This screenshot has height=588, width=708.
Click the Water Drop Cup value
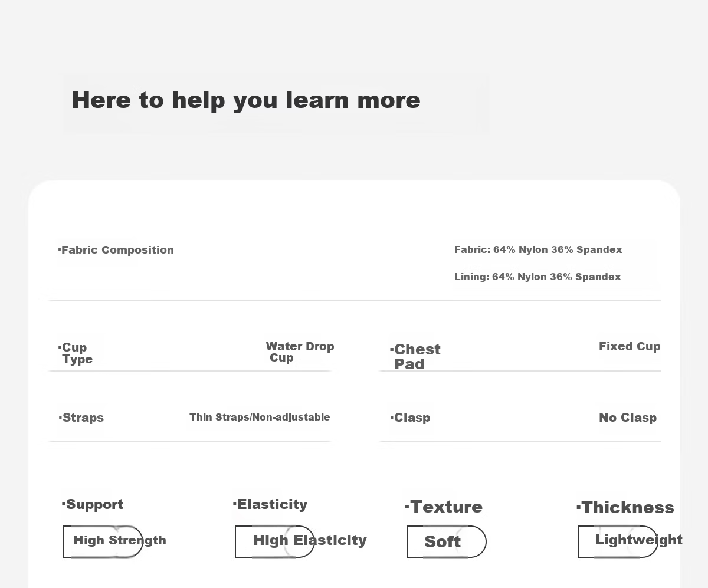(300, 352)
